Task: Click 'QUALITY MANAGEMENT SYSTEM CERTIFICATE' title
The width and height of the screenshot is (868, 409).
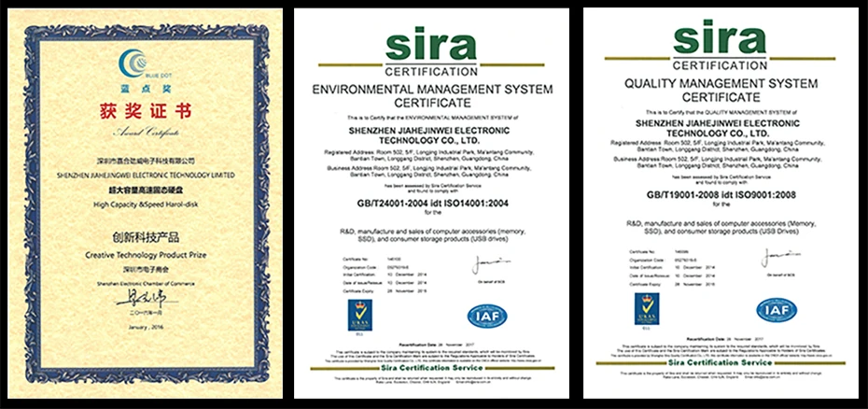Action: click(721, 91)
